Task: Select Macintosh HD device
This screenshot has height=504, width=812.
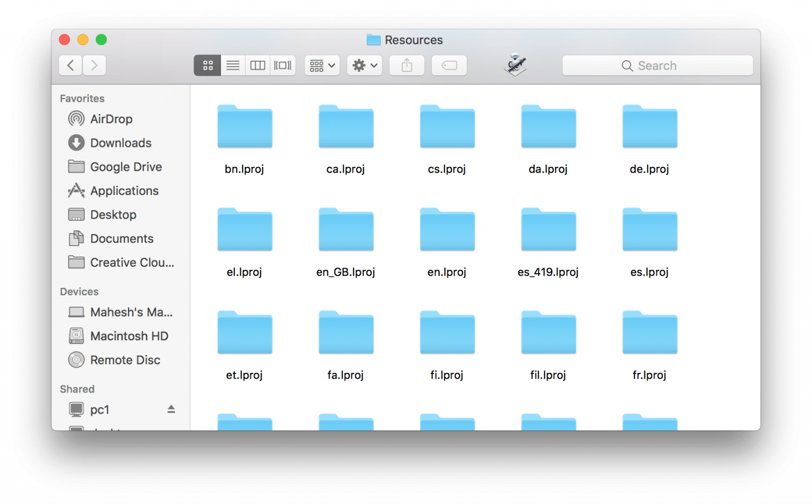Action: click(129, 336)
